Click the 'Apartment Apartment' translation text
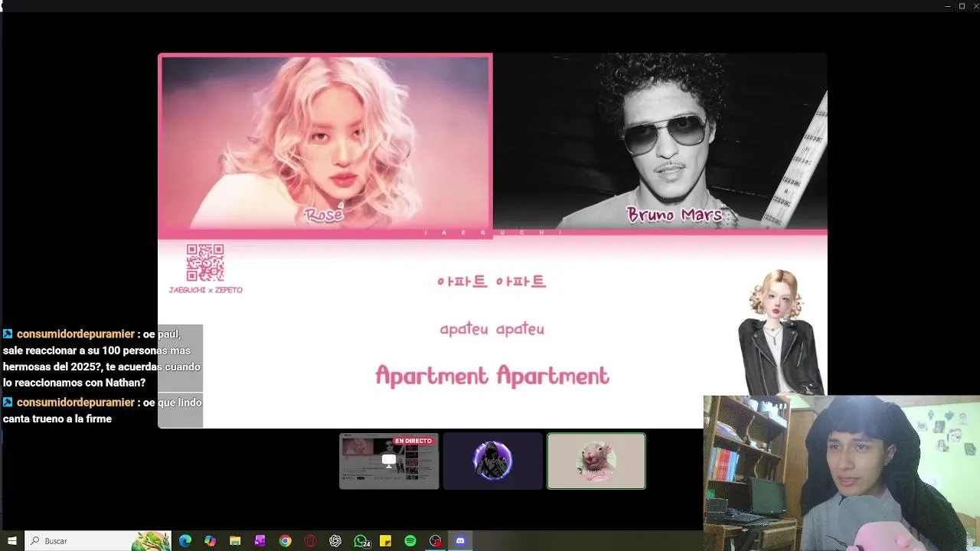 (492, 376)
